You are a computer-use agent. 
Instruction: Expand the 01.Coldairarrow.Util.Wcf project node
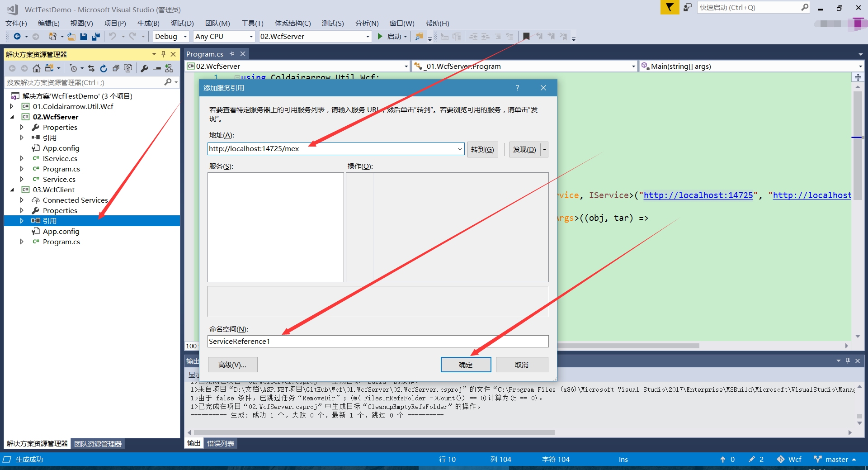(x=12, y=106)
